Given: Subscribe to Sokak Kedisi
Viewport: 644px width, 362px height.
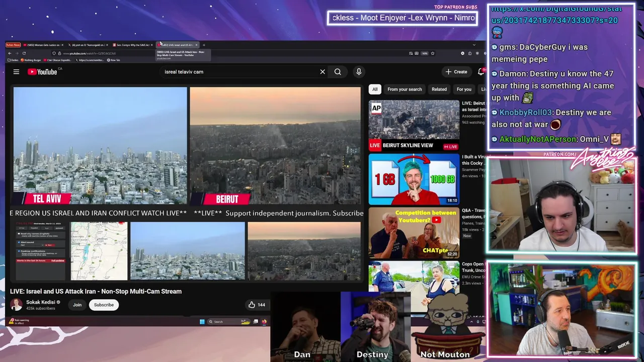Looking at the screenshot, I should [x=104, y=305].
